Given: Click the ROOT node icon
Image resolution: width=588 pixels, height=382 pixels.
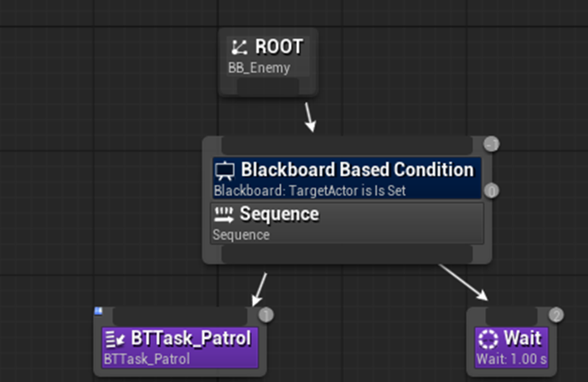Looking at the screenshot, I should [240, 48].
